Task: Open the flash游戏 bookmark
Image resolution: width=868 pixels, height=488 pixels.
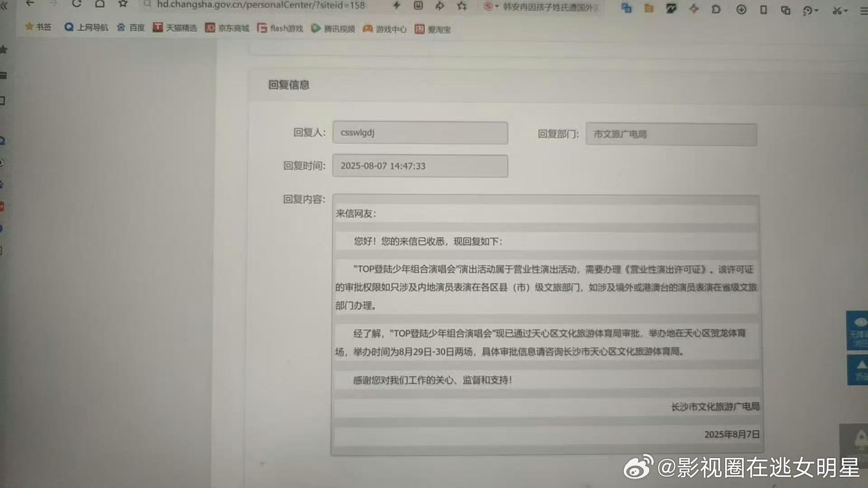Action: (280, 28)
